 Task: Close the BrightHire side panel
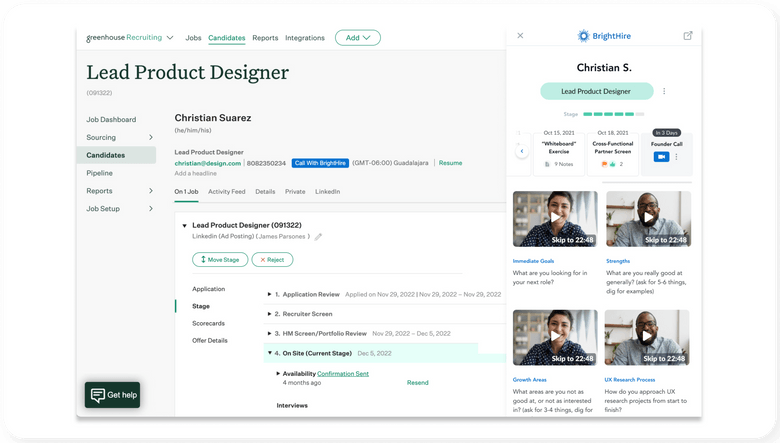point(520,35)
